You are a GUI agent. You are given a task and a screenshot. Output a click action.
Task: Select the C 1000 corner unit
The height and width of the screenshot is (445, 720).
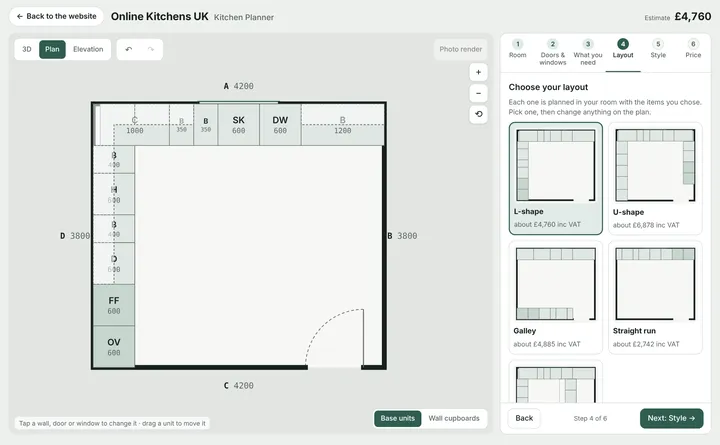point(135,125)
